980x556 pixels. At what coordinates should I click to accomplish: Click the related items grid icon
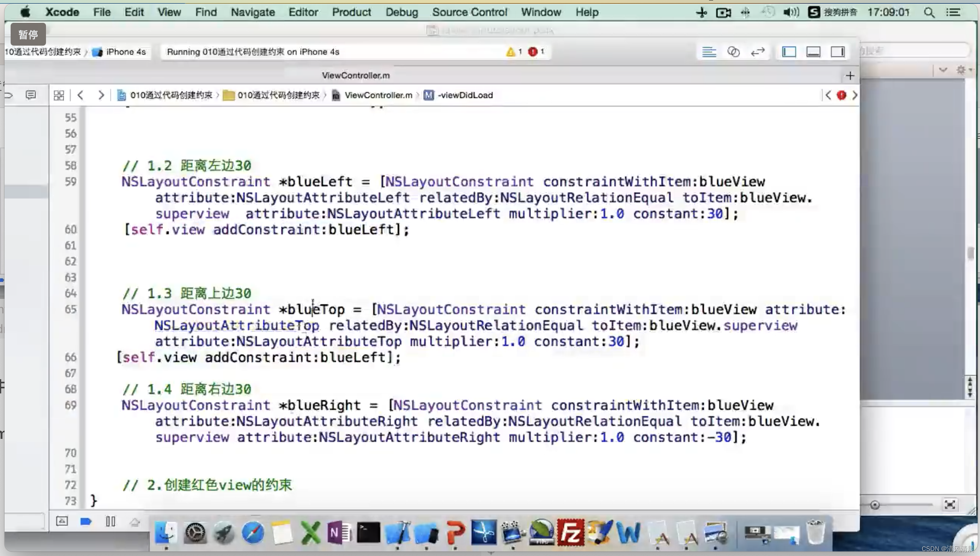(59, 95)
